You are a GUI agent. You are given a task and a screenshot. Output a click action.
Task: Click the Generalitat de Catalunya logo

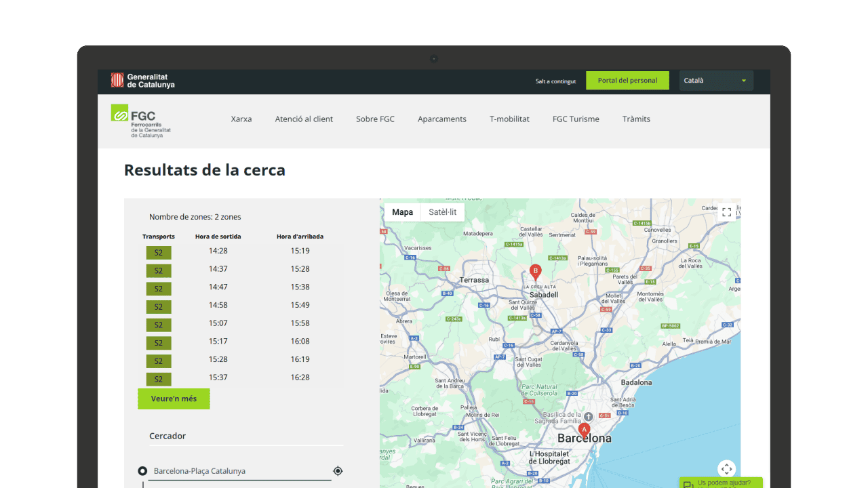[x=143, y=81]
